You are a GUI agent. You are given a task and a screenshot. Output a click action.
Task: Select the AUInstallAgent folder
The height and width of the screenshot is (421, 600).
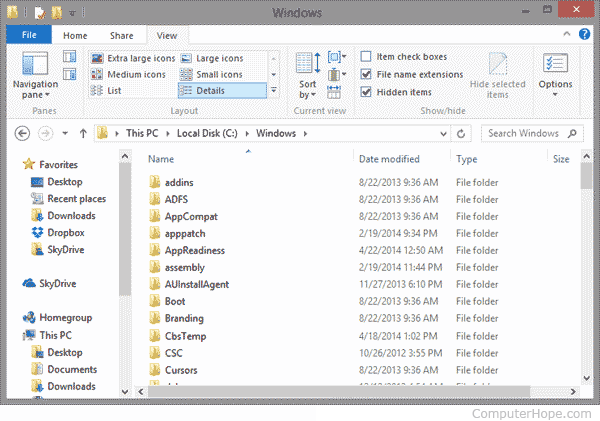(189, 284)
